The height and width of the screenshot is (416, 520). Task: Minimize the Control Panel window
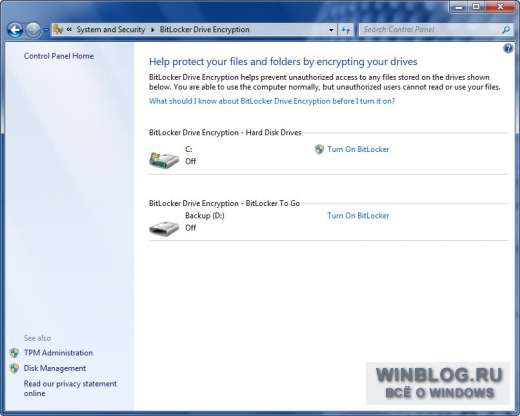click(x=459, y=6)
